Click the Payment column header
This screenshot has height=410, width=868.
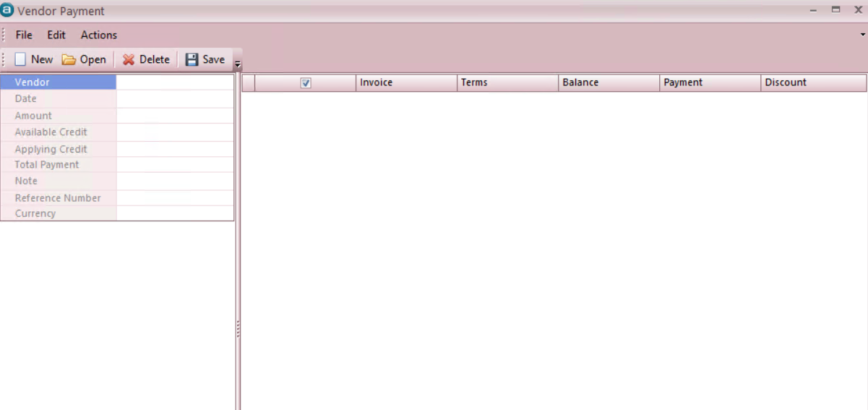click(x=710, y=82)
